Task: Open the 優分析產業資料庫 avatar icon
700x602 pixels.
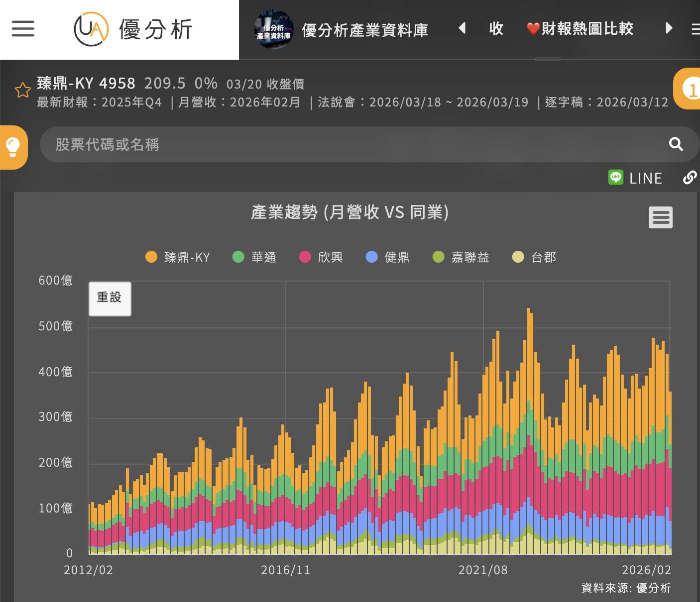Action: pos(273,30)
